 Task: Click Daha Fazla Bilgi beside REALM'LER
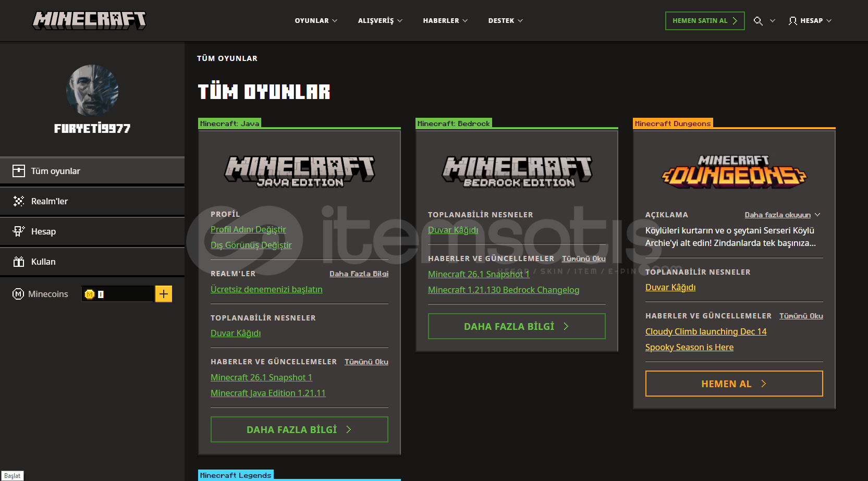click(359, 274)
